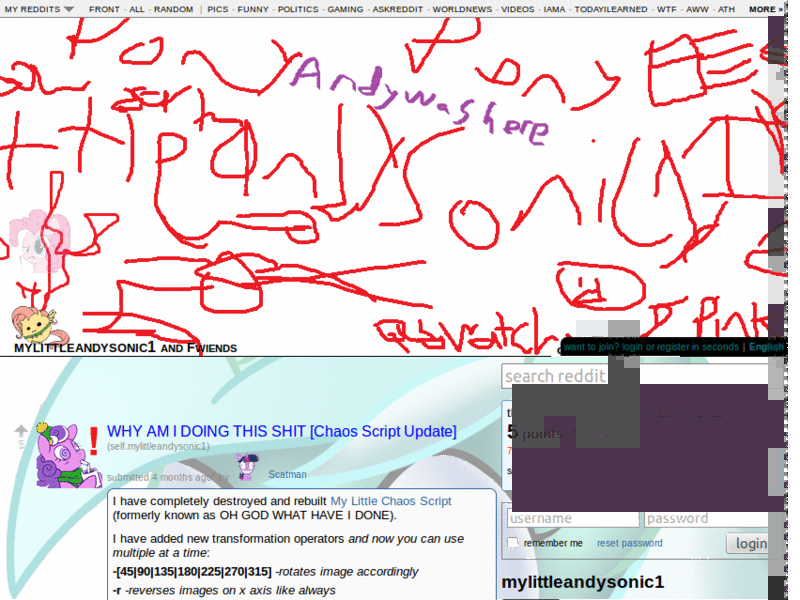Open the ALL listing
This screenshot has height=600, width=800.
pyautogui.click(x=138, y=8)
